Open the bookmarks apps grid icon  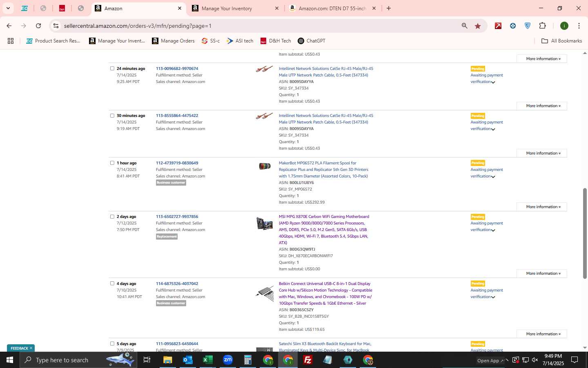(x=11, y=41)
